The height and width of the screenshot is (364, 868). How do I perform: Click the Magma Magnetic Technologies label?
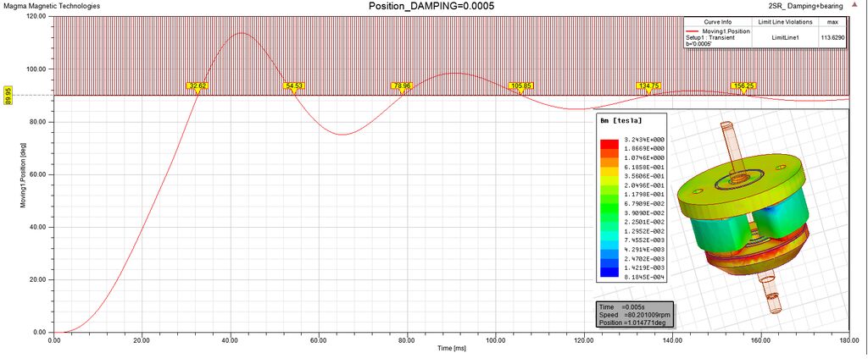52,6
